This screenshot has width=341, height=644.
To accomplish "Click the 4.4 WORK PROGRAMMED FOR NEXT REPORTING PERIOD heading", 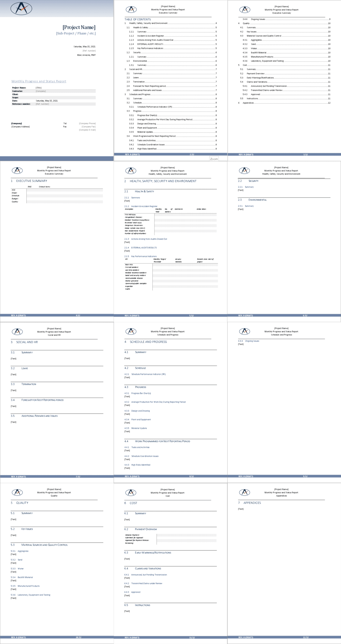I will 157,441.
